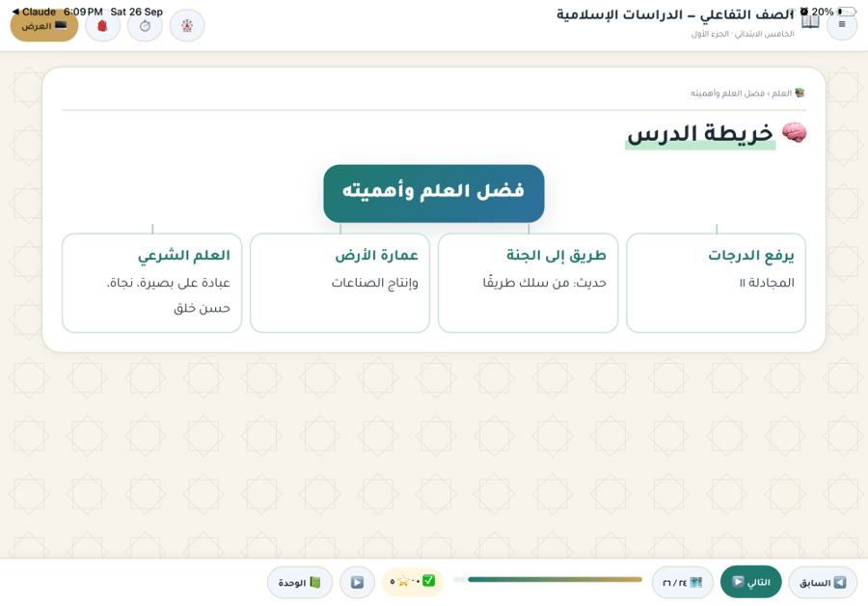The height and width of the screenshot is (606, 868).
Task: Select the central node فضل العلم وأهميته
Action: (433, 193)
